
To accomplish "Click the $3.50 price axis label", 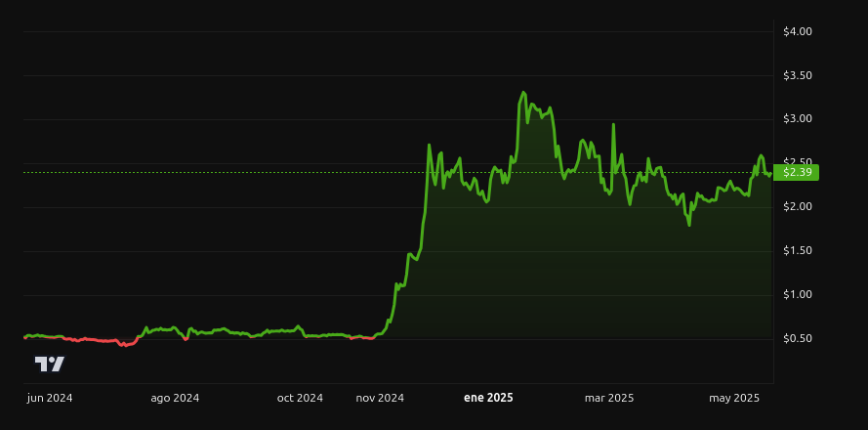I will (797, 75).
